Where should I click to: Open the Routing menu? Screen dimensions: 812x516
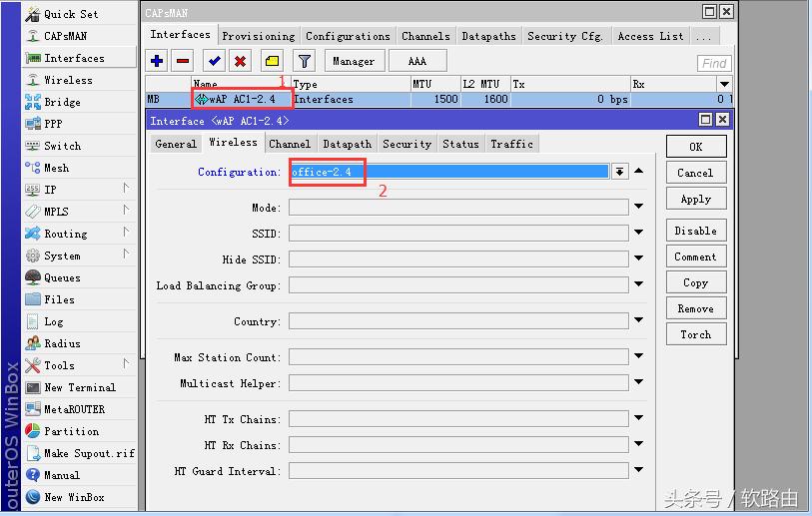point(79,234)
